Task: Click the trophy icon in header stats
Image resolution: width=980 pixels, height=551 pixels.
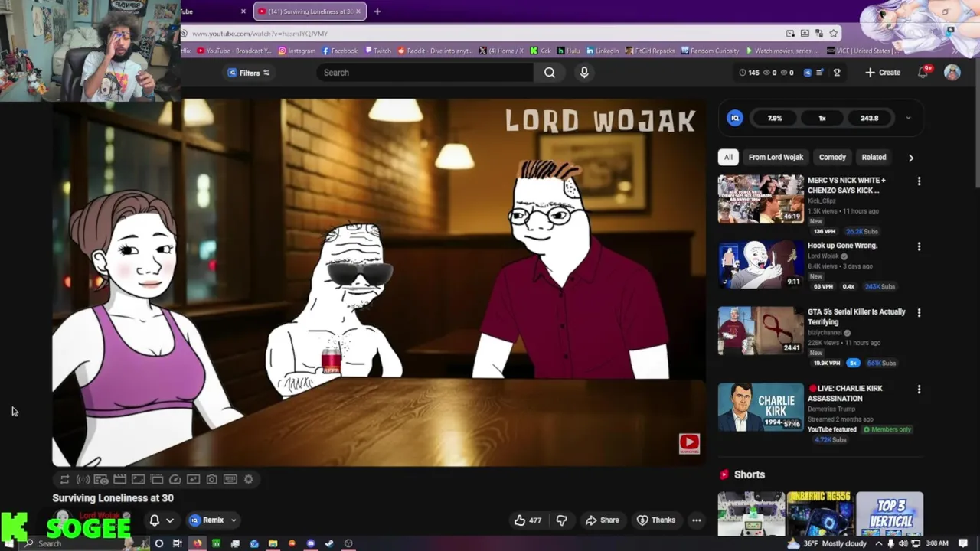Action: [x=837, y=73]
